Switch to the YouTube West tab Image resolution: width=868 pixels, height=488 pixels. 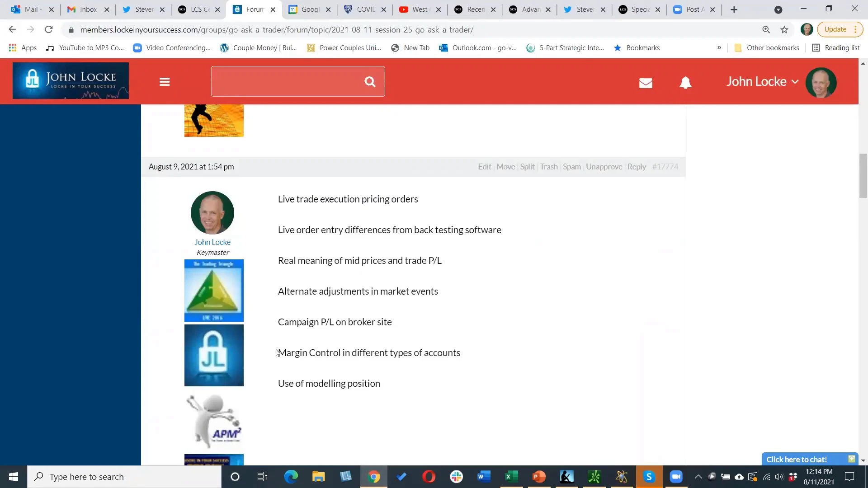[420, 9]
